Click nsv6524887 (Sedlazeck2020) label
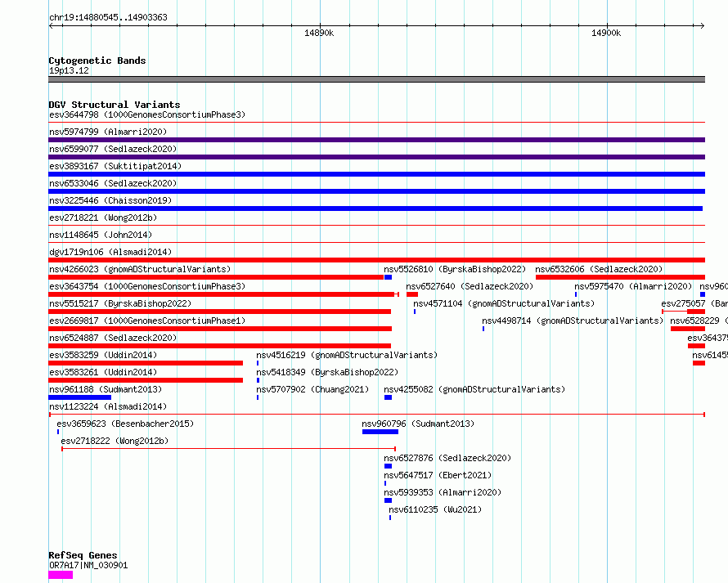 tap(113, 338)
